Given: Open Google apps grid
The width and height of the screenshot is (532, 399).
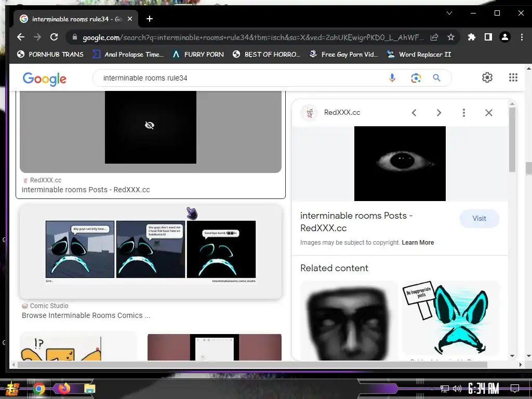Looking at the screenshot, I should tap(513, 78).
